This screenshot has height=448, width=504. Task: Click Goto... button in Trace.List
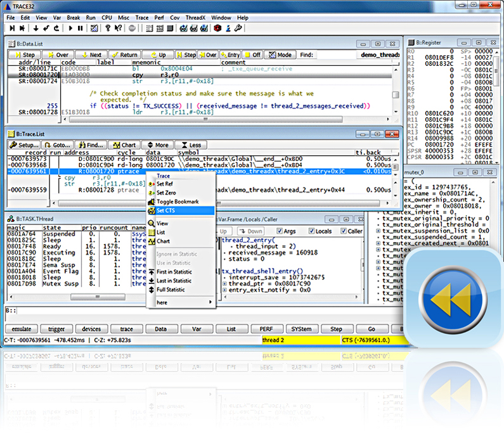point(58,145)
